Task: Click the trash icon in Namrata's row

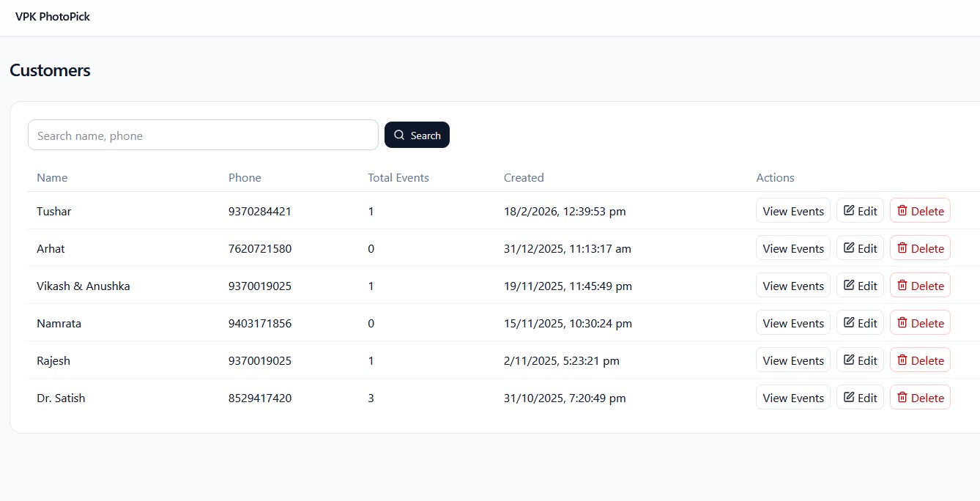Action: pyautogui.click(x=902, y=323)
